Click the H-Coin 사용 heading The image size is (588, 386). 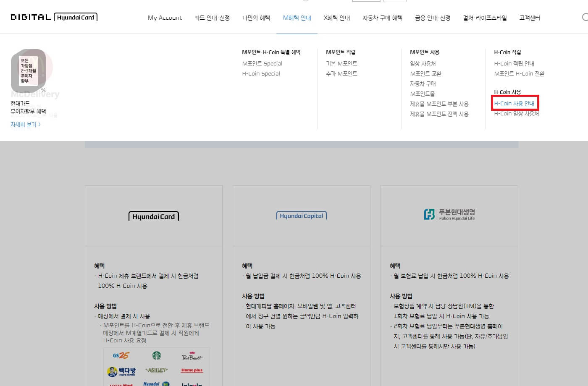tap(507, 92)
